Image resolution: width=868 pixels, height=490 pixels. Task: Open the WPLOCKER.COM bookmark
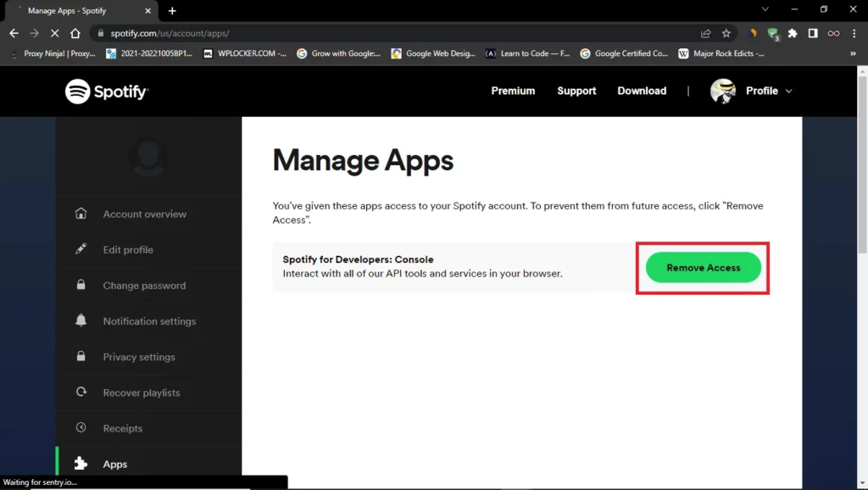pos(245,53)
